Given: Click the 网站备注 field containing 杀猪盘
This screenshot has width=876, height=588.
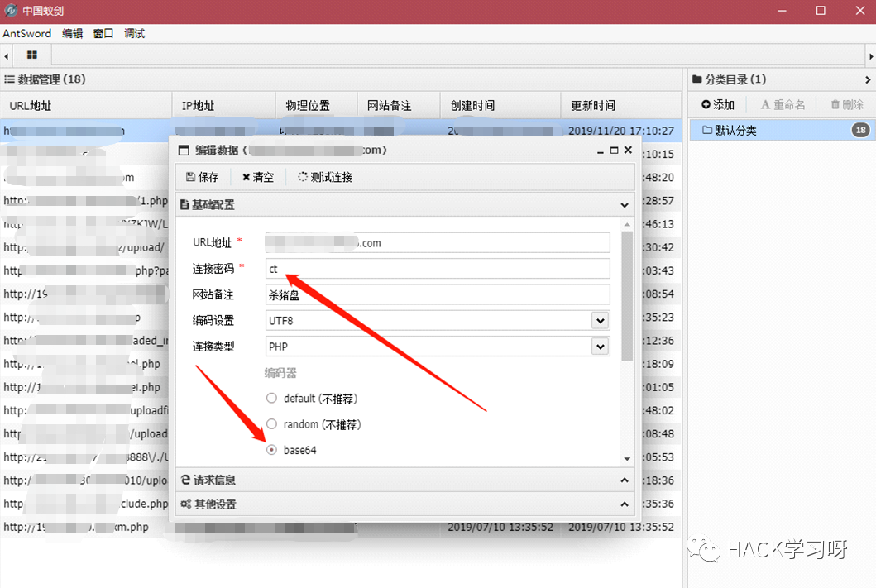Looking at the screenshot, I should click(x=438, y=294).
